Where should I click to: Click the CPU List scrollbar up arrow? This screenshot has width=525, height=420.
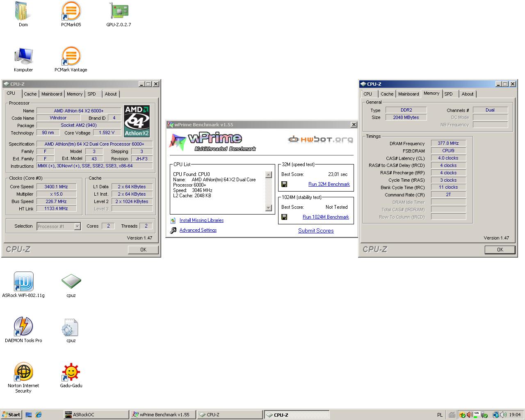point(269,175)
